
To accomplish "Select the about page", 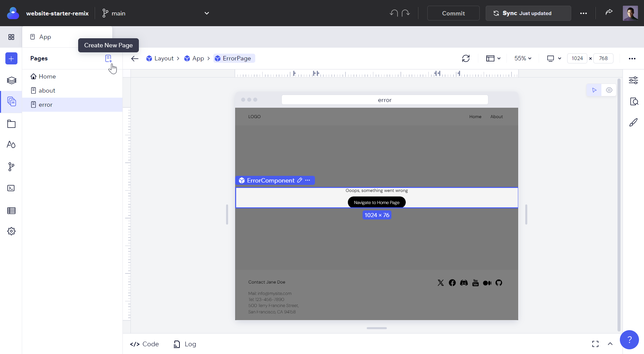I will pos(72,91).
